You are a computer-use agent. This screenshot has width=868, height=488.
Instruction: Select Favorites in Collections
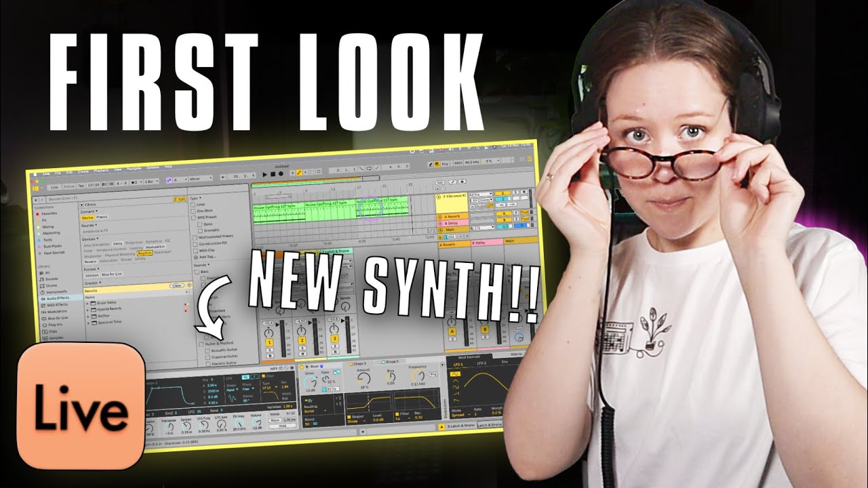click(x=50, y=213)
